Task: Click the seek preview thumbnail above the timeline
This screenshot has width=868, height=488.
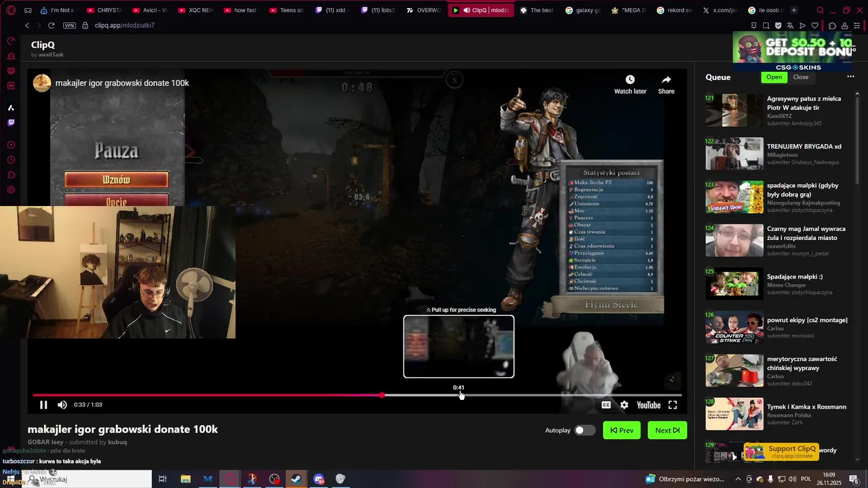Action: click(459, 346)
